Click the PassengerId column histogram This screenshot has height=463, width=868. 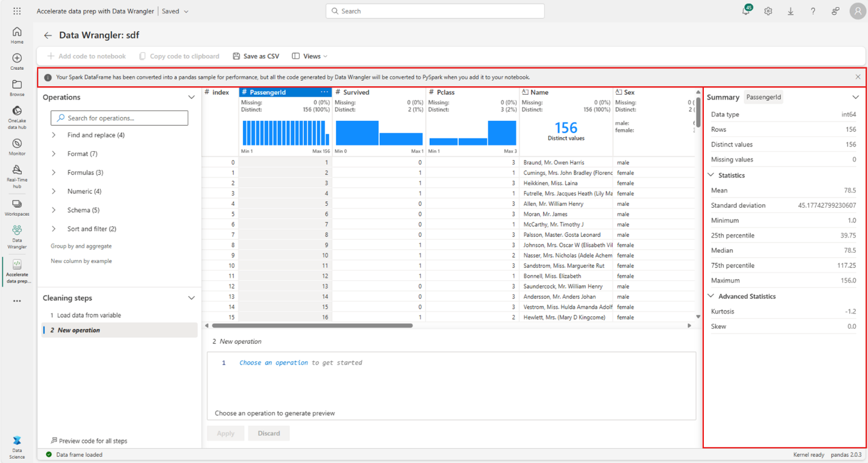[x=285, y=132]
